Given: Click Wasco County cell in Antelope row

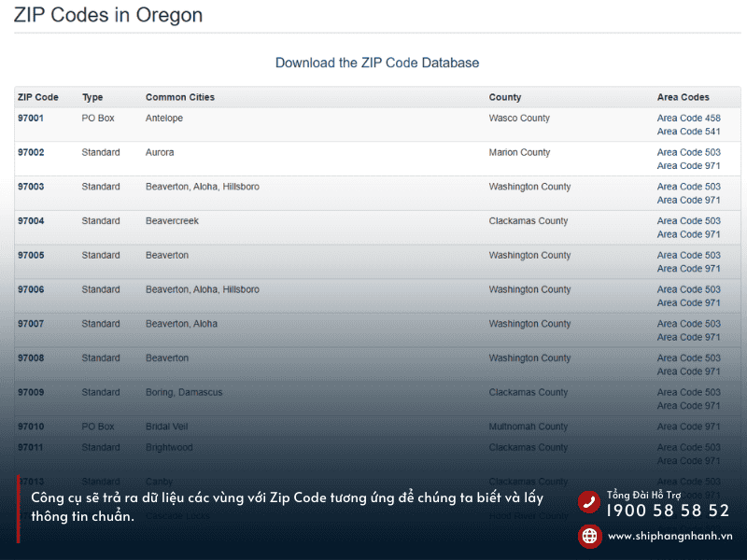Looking at the screenshot, I should 519,119.
